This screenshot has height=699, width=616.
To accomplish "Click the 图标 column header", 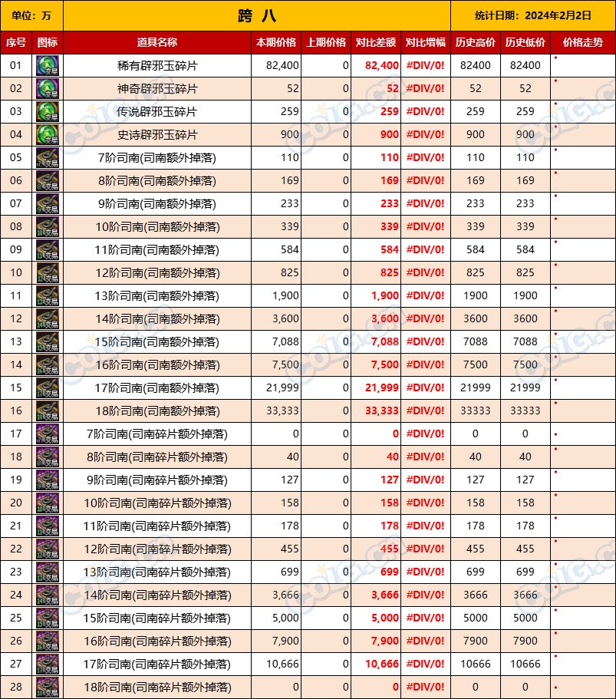I will click(48, 42).
